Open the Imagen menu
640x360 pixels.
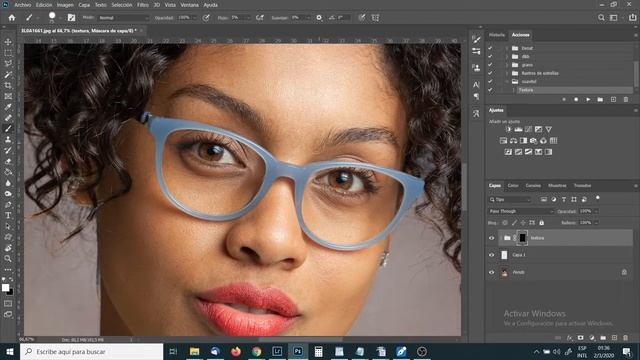click(65, 5)
